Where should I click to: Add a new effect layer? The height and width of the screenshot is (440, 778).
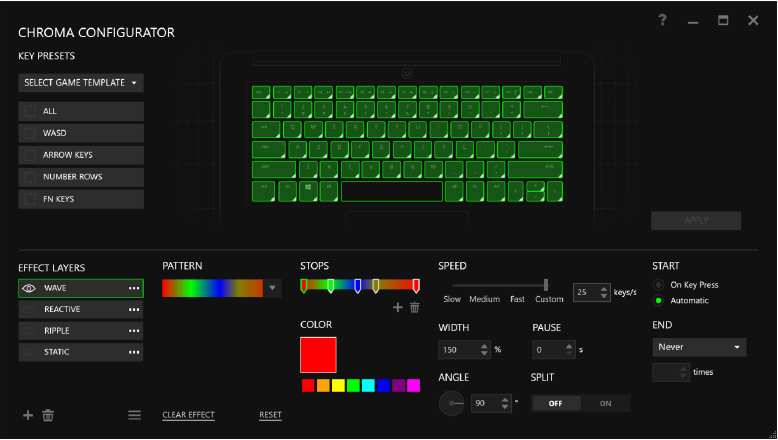(x=28, y=415)
